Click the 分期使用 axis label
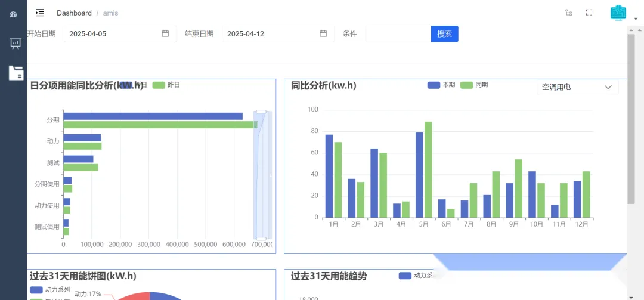The height and width of the screenshot is (300, 644). click(47, 184)
